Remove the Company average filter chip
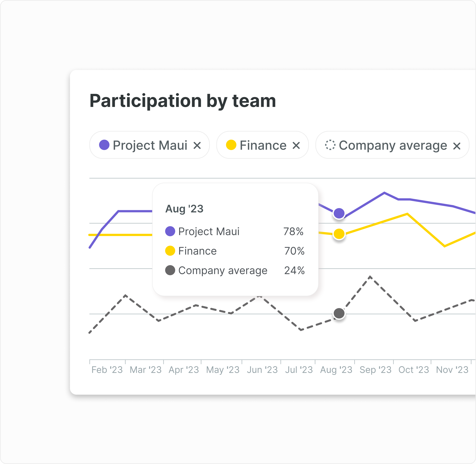This screenshot has width=476, height=464. click(457, 146)
